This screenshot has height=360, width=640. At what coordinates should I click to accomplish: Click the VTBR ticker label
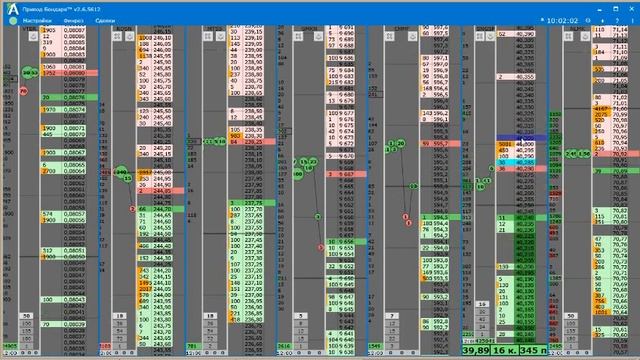coord(29,29)
